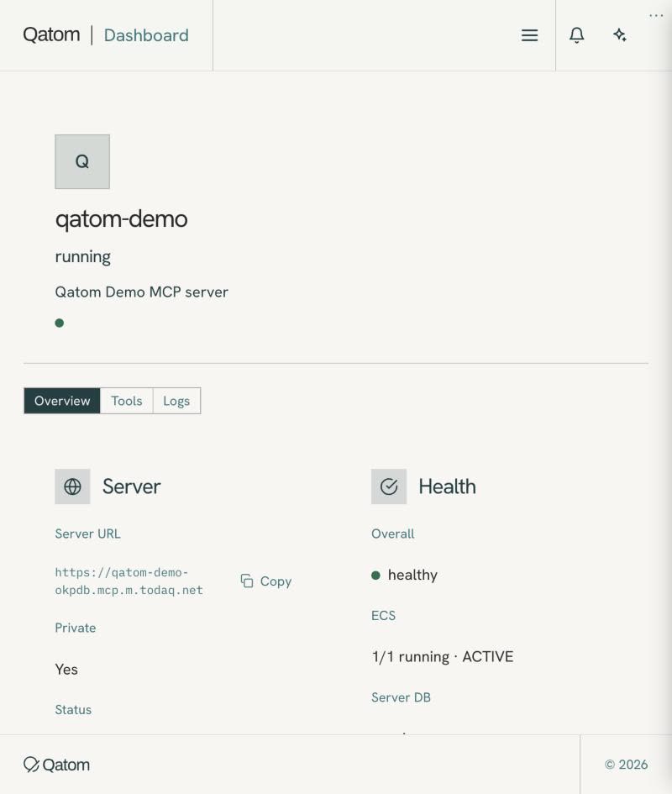The image size is (672, 794).
Task: Go to Dashboard link in header
Action: [x=146, y=35]
